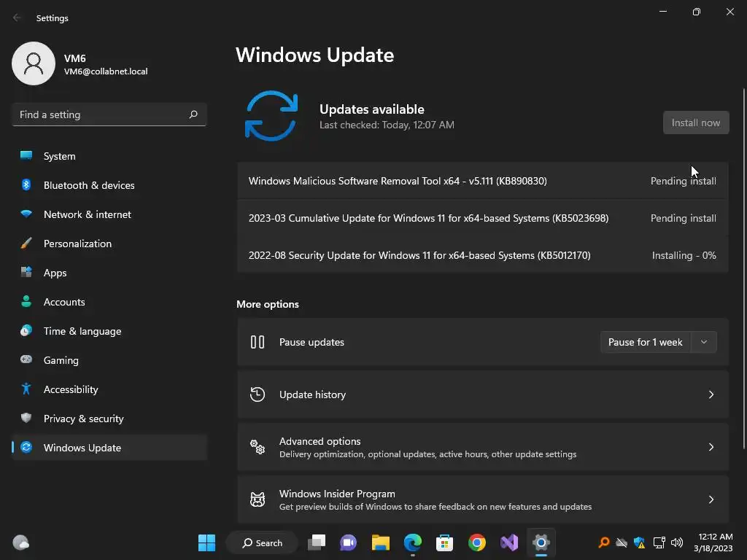This screenshot has width=747, height=560.
Task: Click the Find a setting search field
Action: pos(109,114)
